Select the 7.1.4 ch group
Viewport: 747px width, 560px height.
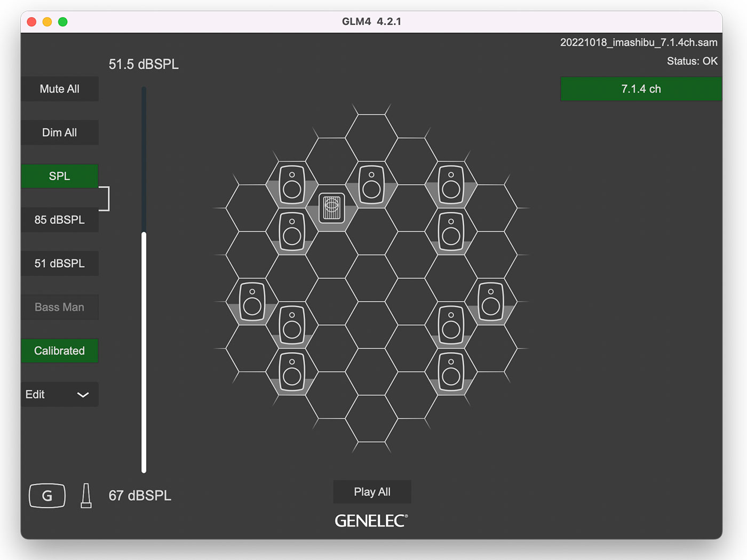pos(641,89)
